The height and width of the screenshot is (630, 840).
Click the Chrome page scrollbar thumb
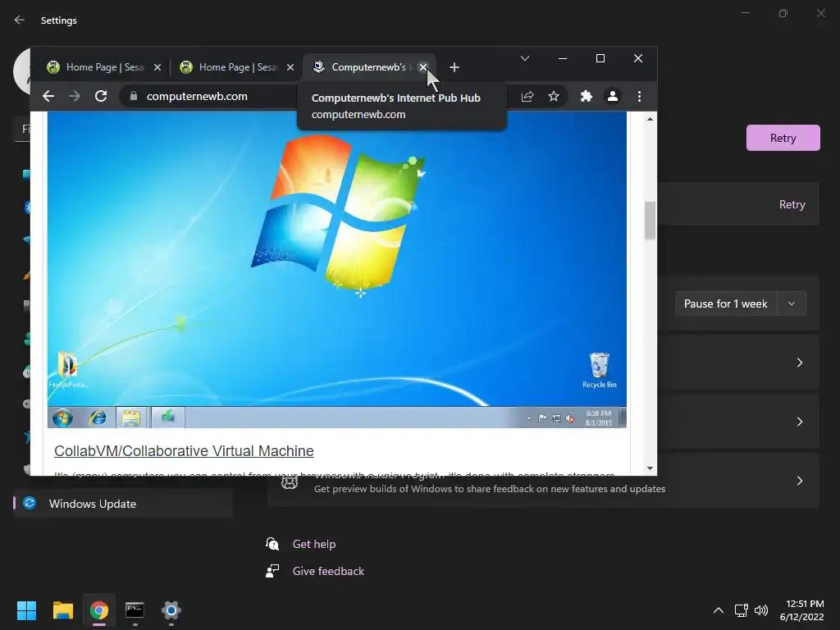click(650, 220)
